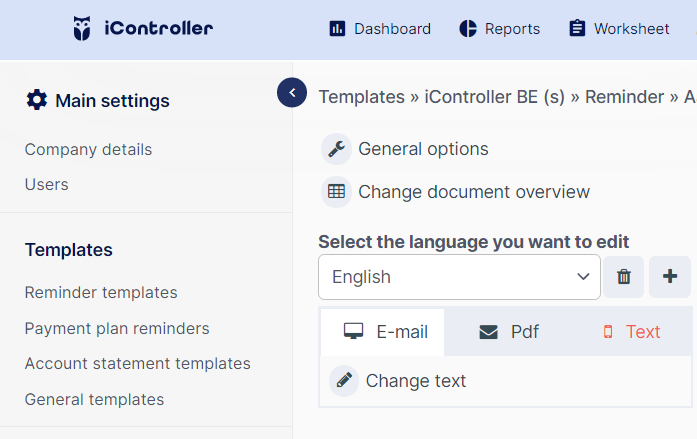This screenshot has width=697, height=439.
Task: Click the Main settings gear icon
Action: pyautogui.click(x=36, y=100)
